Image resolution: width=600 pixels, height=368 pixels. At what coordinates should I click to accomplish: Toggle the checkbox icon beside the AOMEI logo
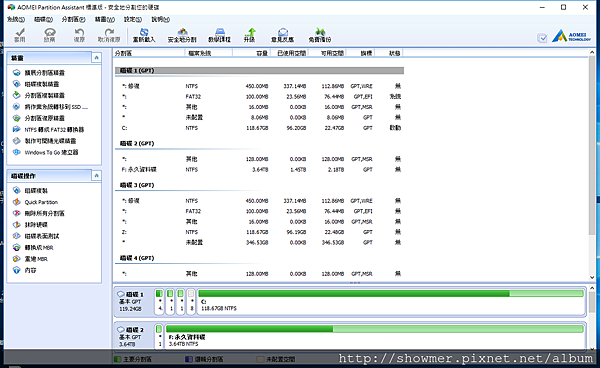(542, 38)
